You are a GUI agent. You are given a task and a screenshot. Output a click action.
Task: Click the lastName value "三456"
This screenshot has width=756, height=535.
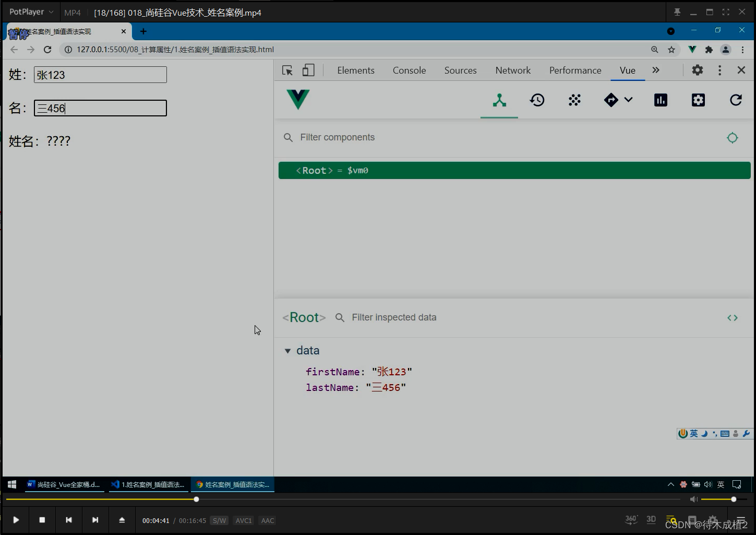click(386, 388)
